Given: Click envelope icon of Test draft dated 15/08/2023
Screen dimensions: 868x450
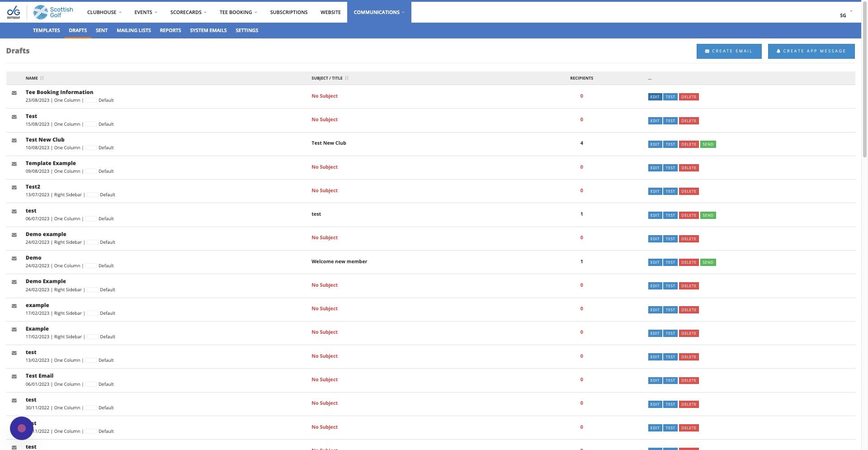Looking at the screenshot, I should [x=14, y=117].
